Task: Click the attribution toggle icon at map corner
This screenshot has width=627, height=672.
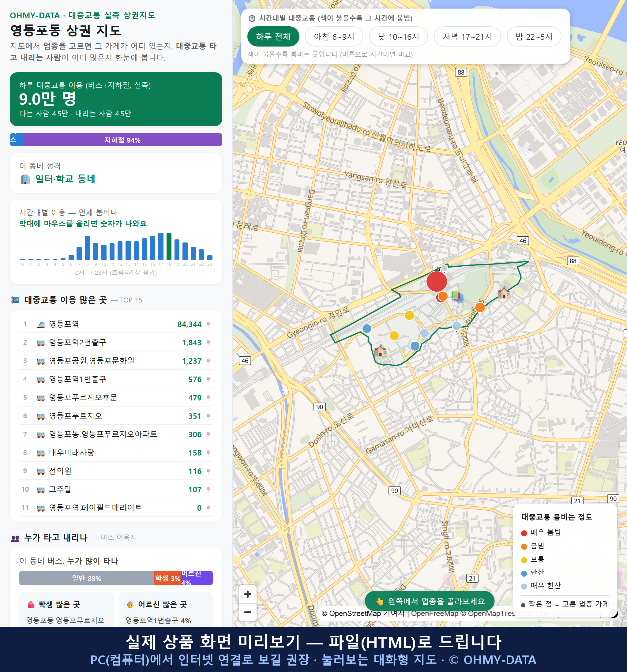Action: coord(613,613)
